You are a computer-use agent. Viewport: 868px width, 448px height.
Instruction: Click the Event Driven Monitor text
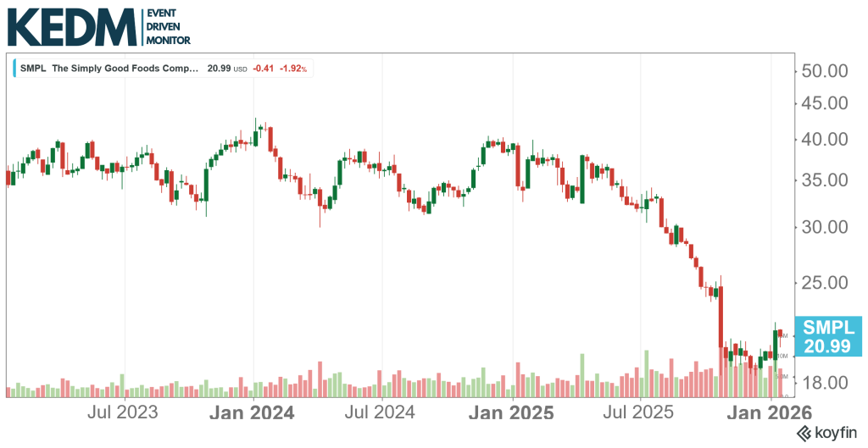169,27
